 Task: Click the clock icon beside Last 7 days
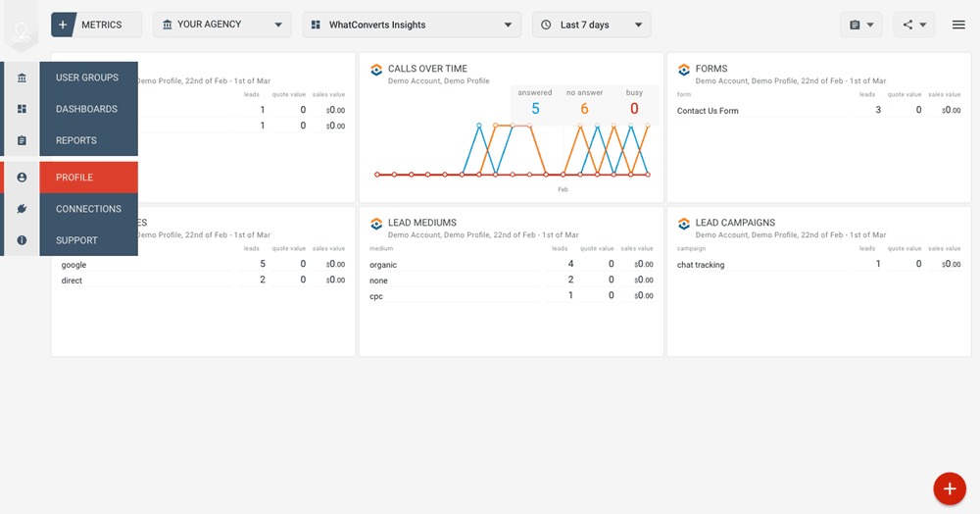tap(546, 25)
